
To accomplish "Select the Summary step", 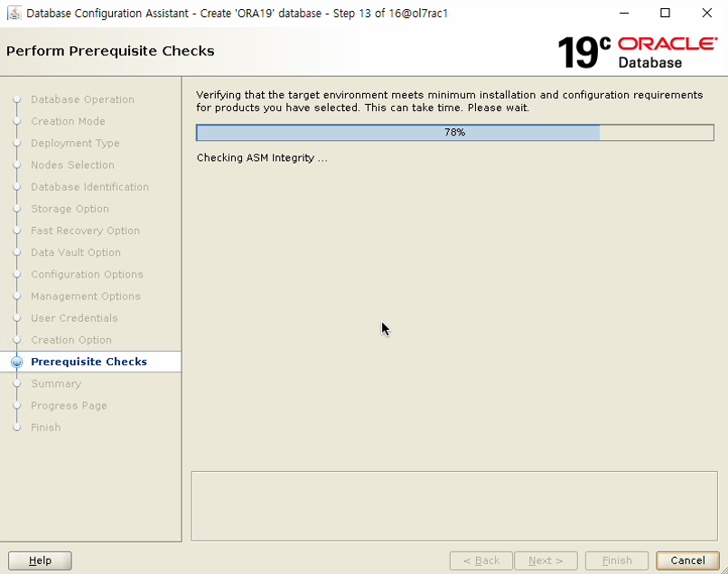I will pyautogui.click(x=56, y=383).
